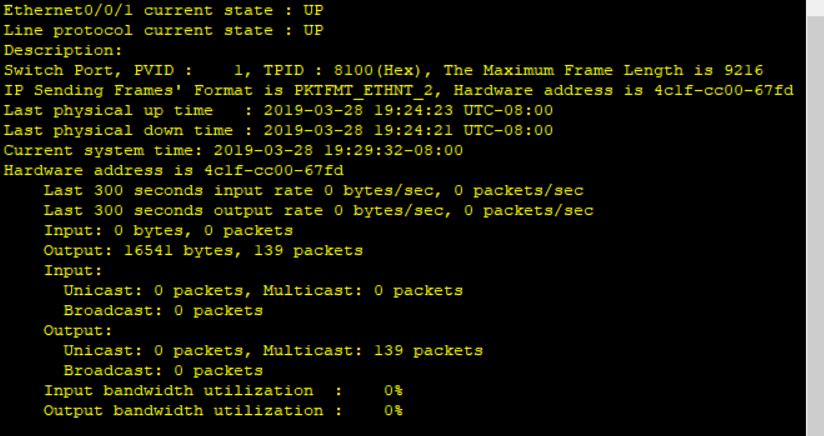The height and width of the screenshot is (436, 824).
Task: Click the Input 0 bytes, 0 packets line
Action: coord(168,231)
